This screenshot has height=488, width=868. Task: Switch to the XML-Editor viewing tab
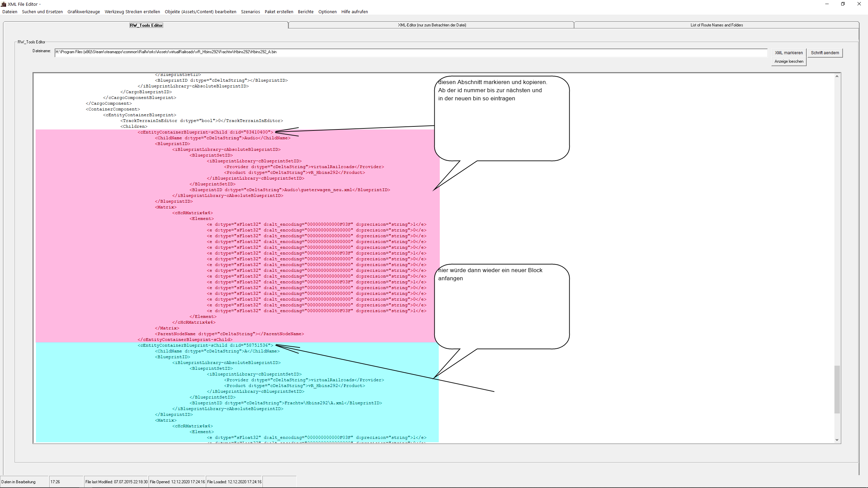(x=432, y=25)
